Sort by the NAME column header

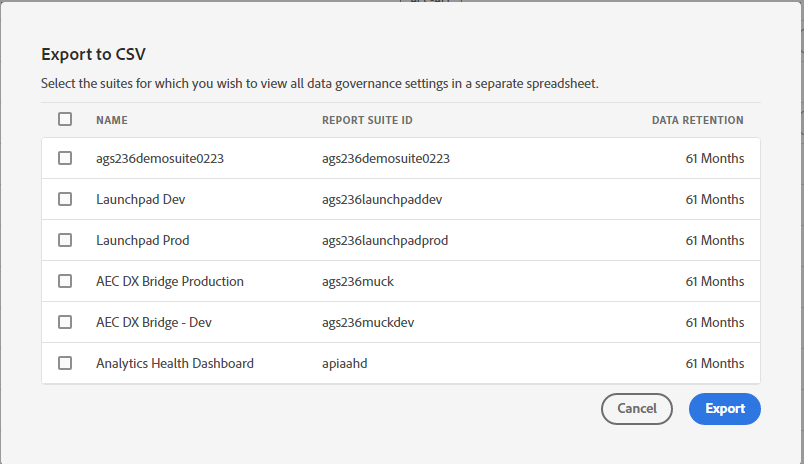tap(112, 120)
